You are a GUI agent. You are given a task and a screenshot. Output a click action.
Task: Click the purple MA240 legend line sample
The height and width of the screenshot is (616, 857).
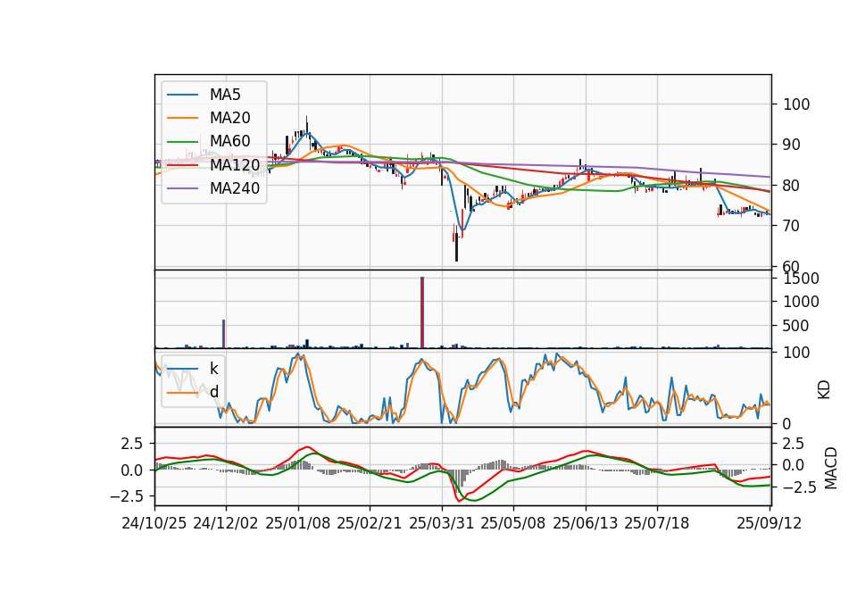pyautogui.click(x=182, y=188)
